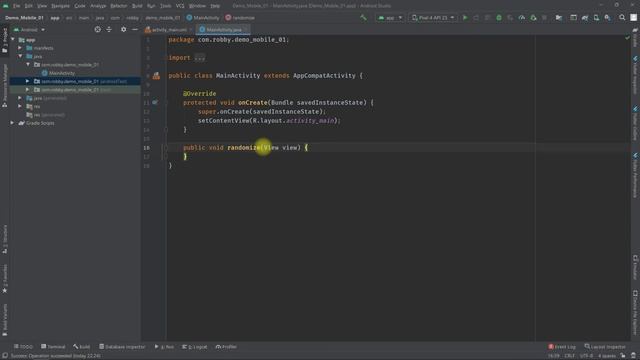
Task: Open the TODO tool window
Action: pos(23,347)
